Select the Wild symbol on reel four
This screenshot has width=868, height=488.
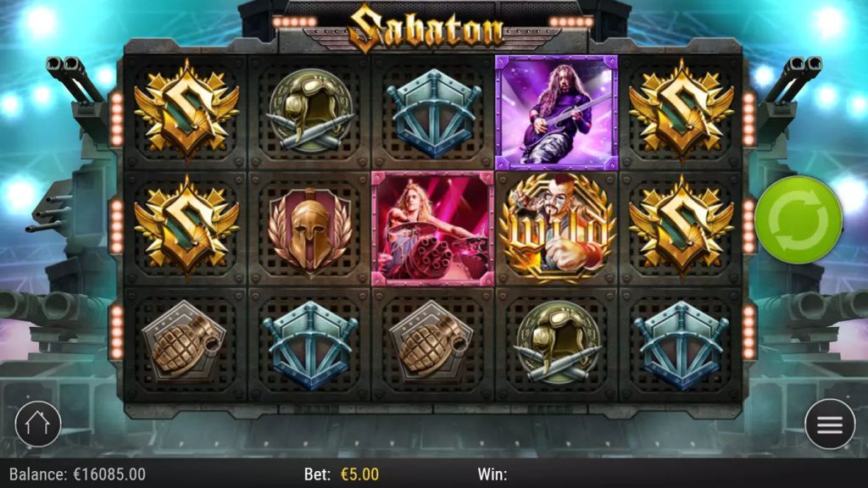pyautogui.click(x=556, y=227)
